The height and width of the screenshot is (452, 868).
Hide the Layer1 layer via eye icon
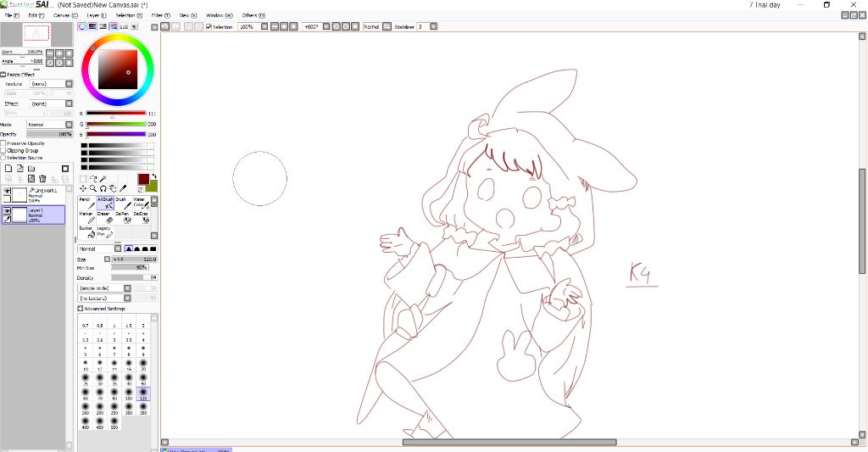pyautogui.click(x=7, y=211)
